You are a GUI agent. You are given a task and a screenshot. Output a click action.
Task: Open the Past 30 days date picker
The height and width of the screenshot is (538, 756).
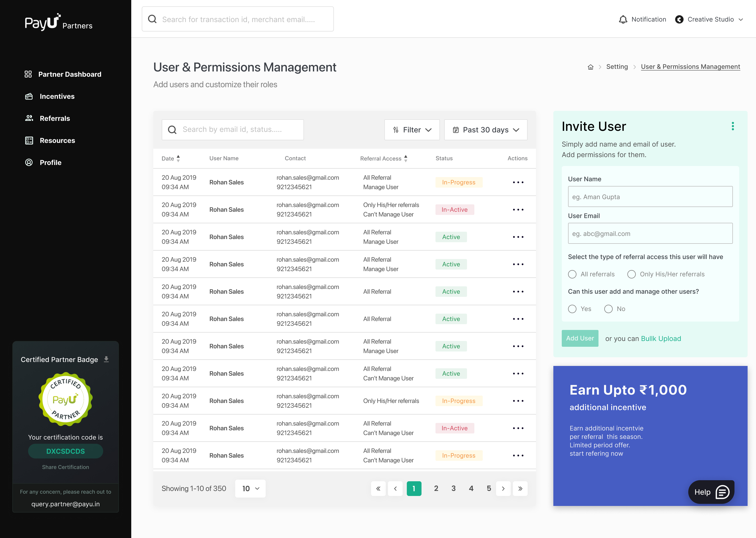[x=485, y=130]
